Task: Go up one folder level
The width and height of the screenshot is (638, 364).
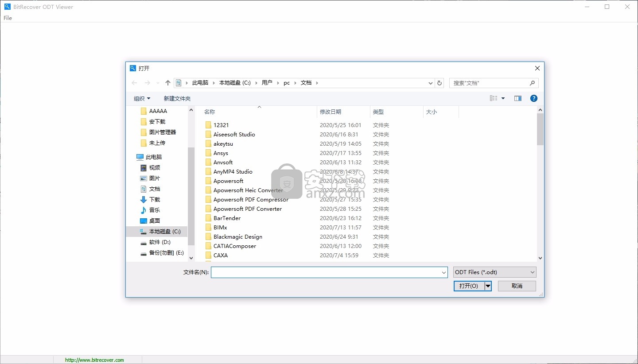Action: (168, 83)
